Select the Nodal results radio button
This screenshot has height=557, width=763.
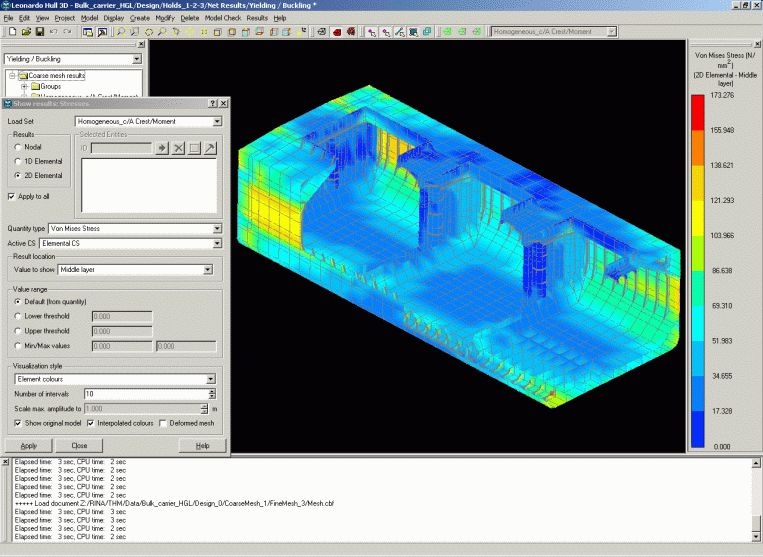pyautogui.click(x=18, y=147)
